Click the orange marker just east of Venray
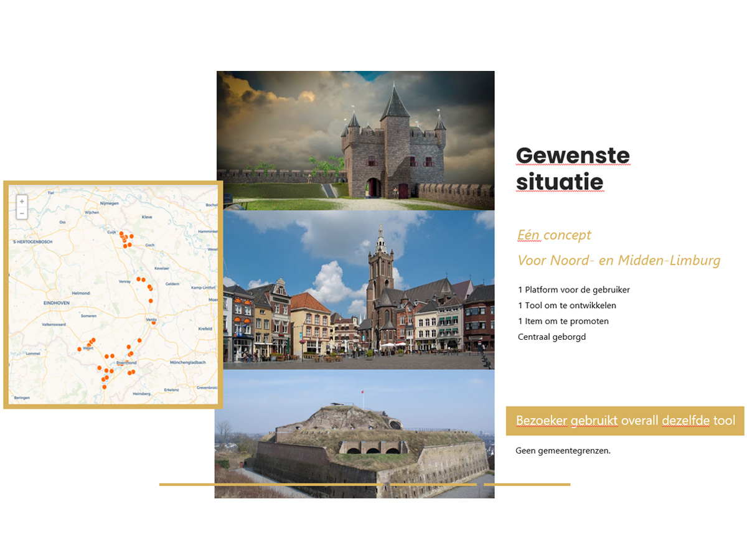 [139, 279]
